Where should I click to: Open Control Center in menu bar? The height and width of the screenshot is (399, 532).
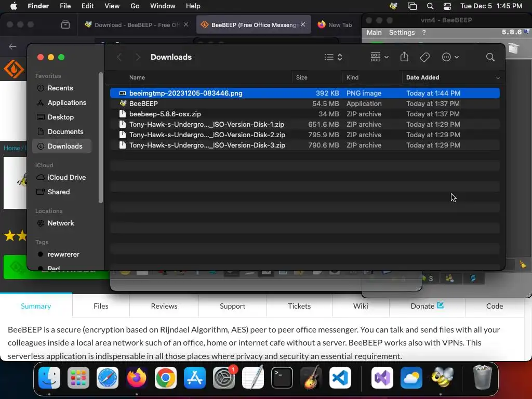447,6
